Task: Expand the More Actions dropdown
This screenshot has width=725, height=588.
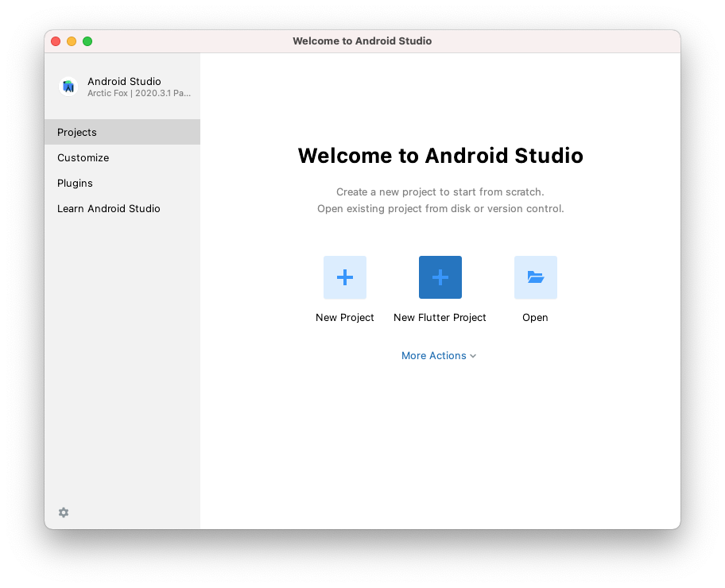Action: 439,355
